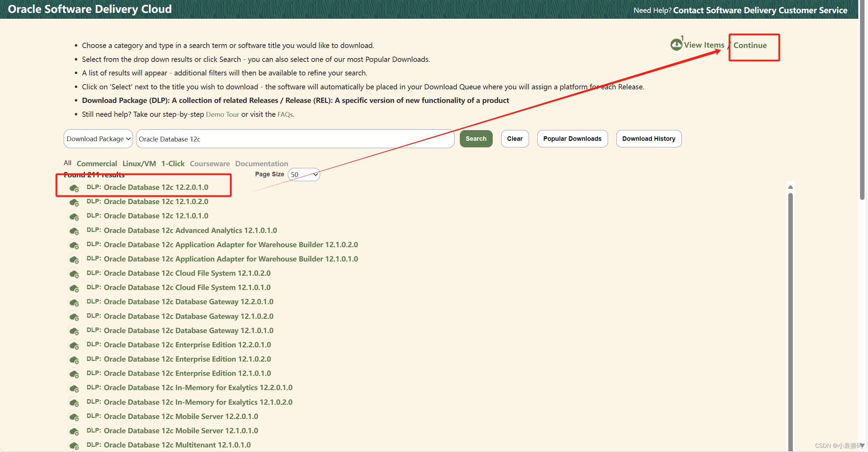Add Enterprise Edition 12.1.0.2.0 cloud icon
Screen dimensions: 868x452
74,360
